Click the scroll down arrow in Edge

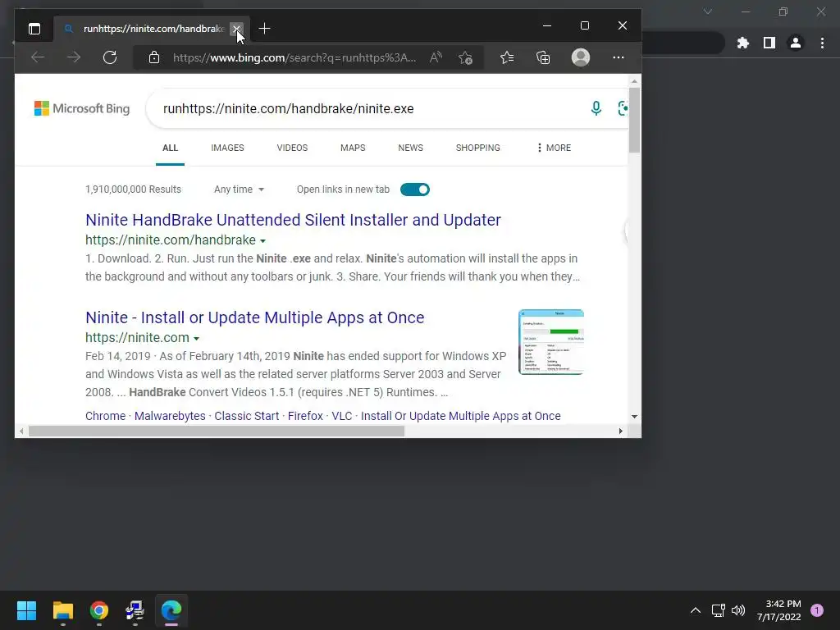634,416
